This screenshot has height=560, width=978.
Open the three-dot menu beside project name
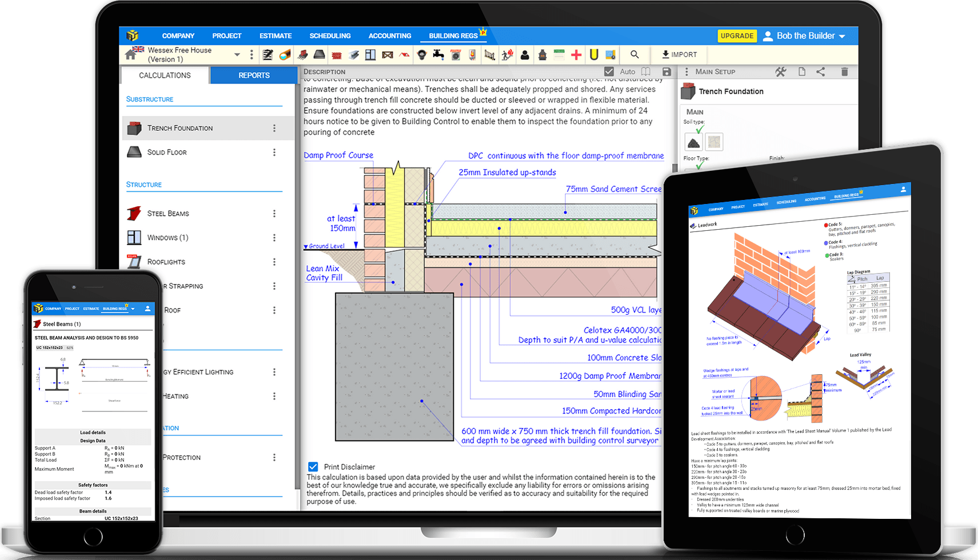pos(252,55)
